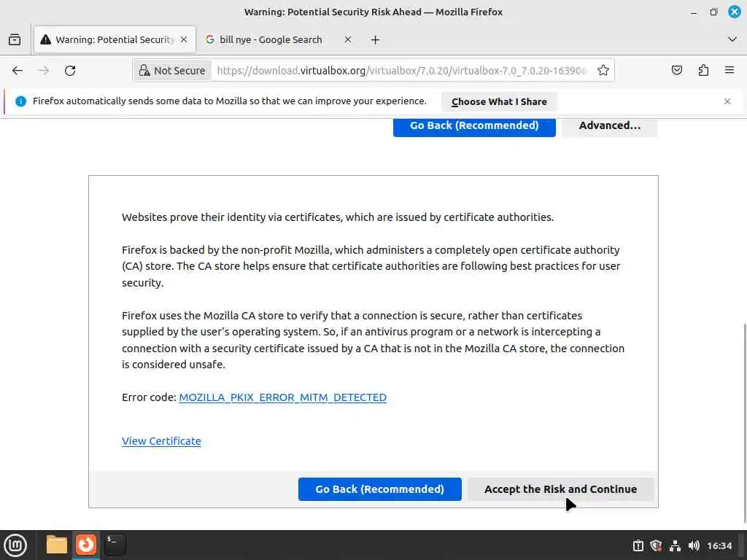
Task: Open the Extensions puzzle icon
Action: coord(703,71)
